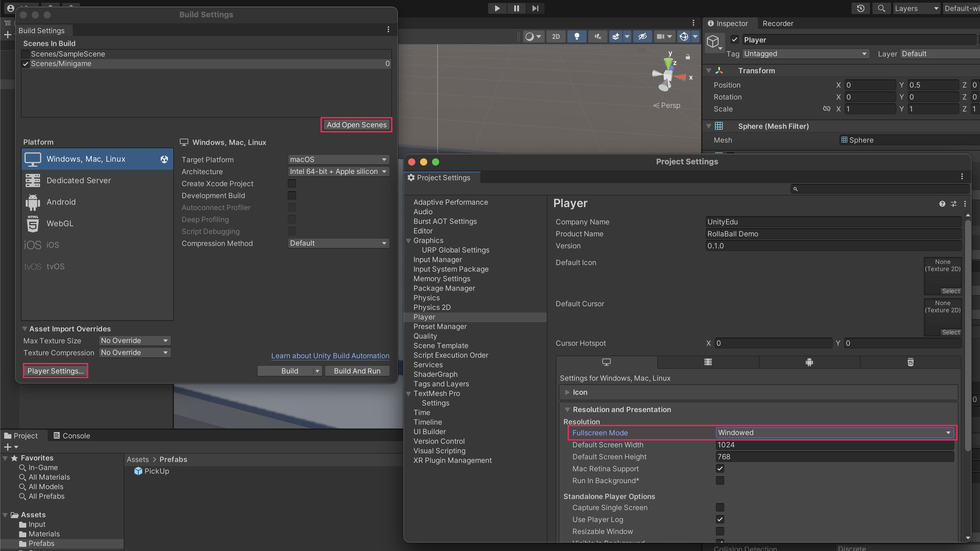Open Undo History clock icon
This screenshot has height=551, width=980.
click(860, 8)
